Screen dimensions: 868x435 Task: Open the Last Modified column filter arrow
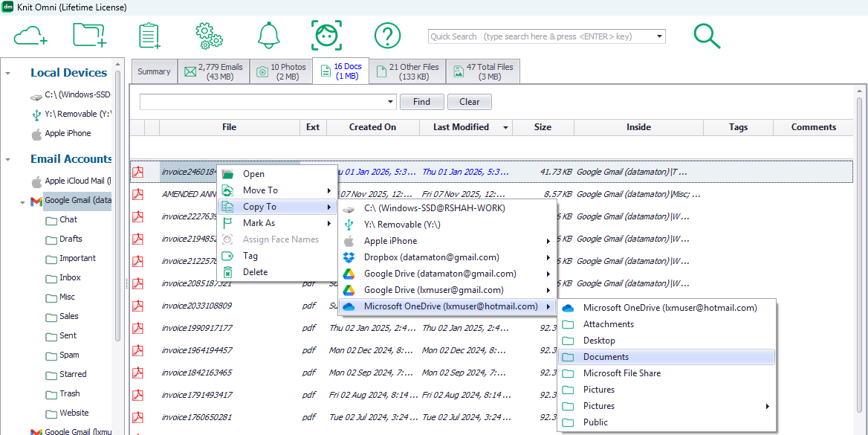(x=506, y=127)
